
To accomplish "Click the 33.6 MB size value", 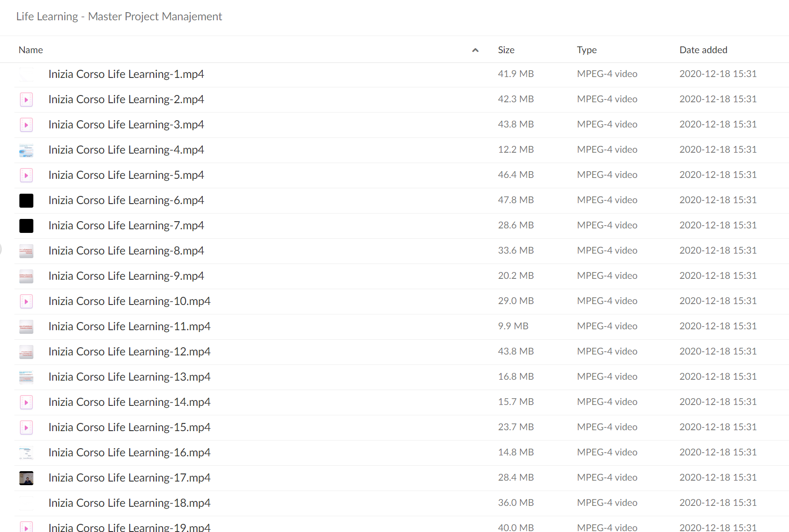I will pos(515,250).
